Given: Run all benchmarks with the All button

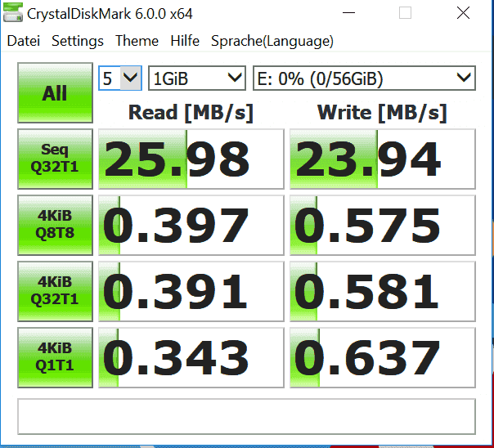Looking at the screenshot, I should click(x=55, y=92).
